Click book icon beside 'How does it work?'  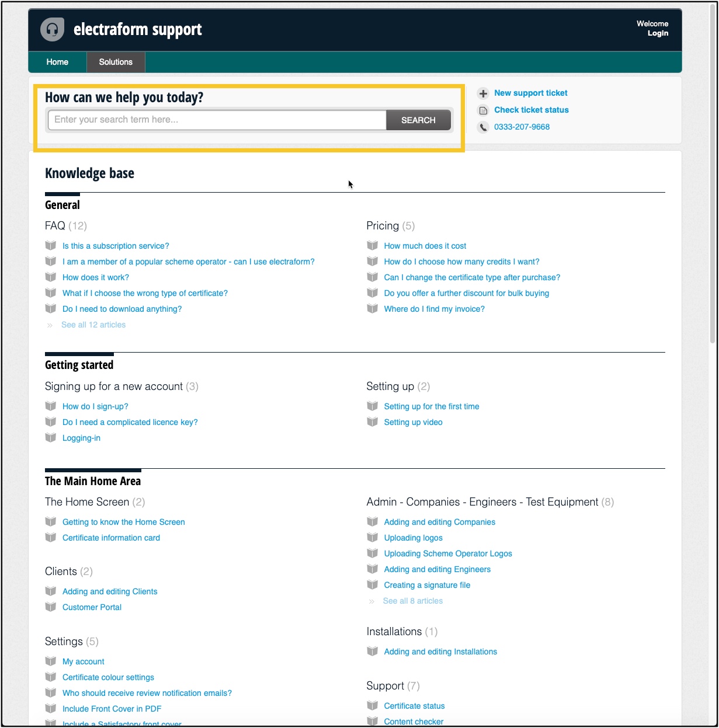51,277
